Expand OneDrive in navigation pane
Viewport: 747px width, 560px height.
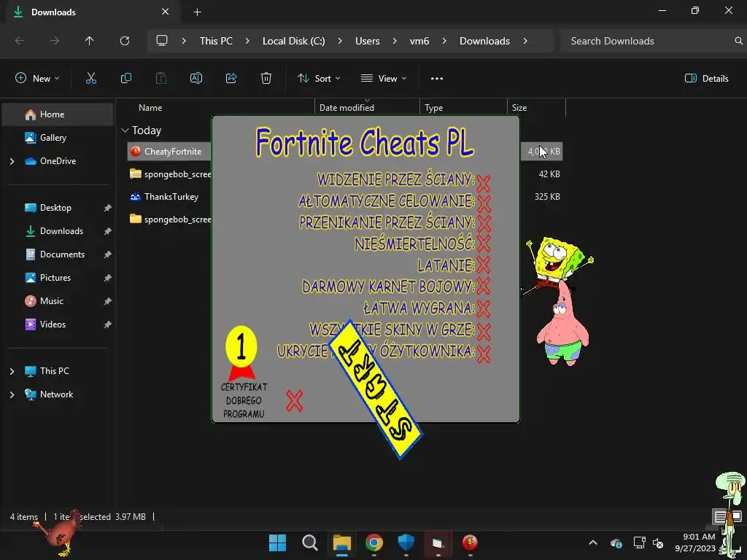point(12,161)
